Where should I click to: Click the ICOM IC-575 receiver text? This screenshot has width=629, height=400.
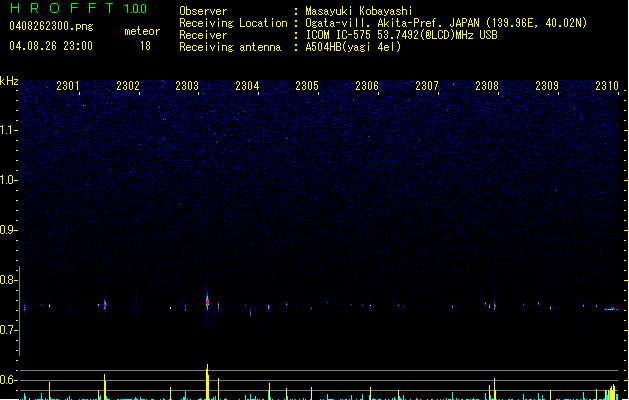401,35
